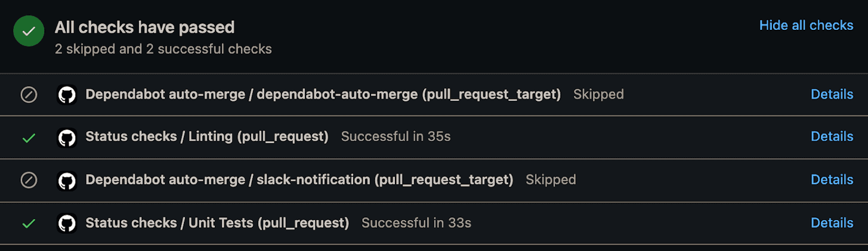Open Details for dependabot-auto-merge check
Image resolution: width=868 pixels, height=251 pixels.
point(832,94)
